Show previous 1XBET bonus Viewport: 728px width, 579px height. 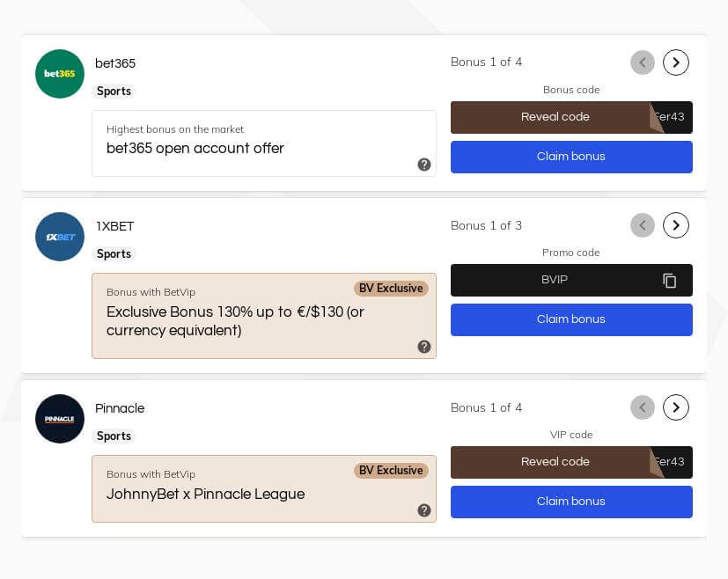click(643, 226)
